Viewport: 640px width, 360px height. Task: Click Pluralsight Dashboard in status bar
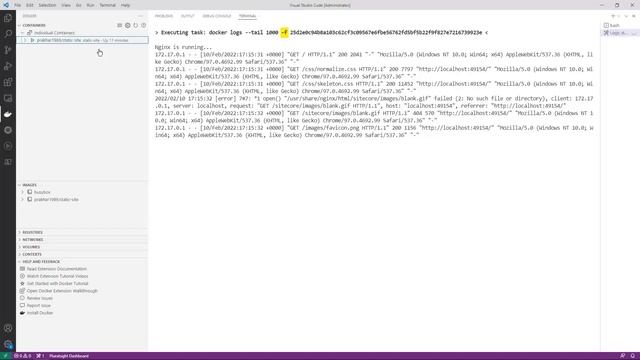pyautogui.click(x=69, y=356)
